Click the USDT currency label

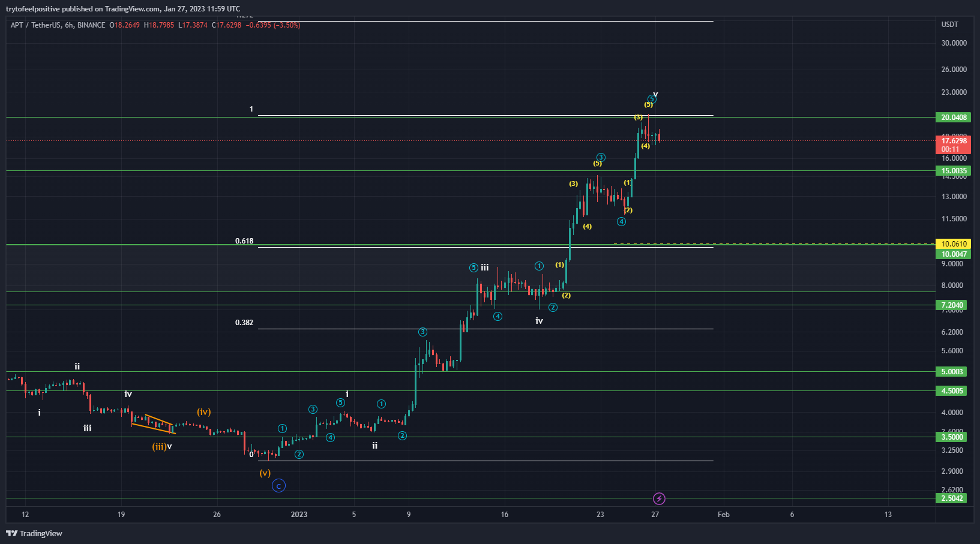950,25
